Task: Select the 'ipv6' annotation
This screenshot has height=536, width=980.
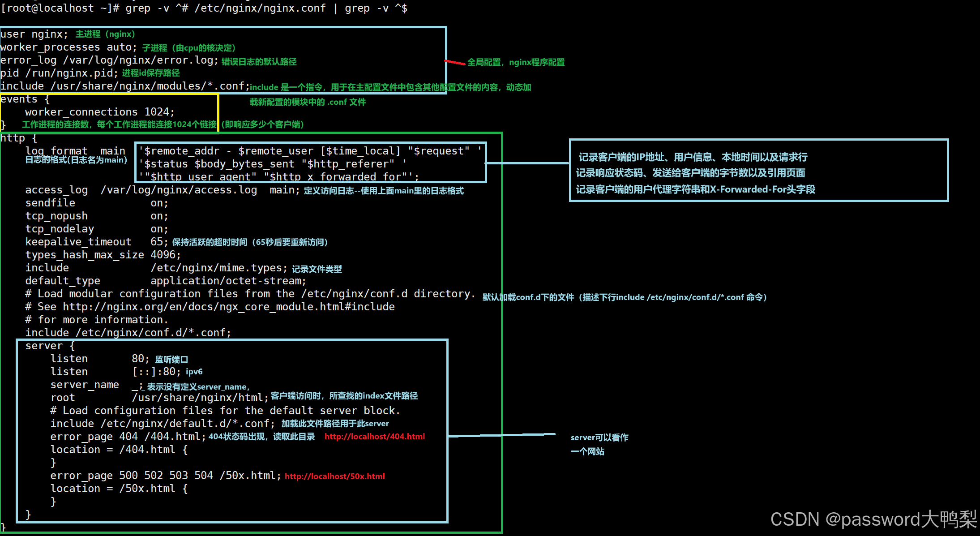Action: tap(194, 372)
